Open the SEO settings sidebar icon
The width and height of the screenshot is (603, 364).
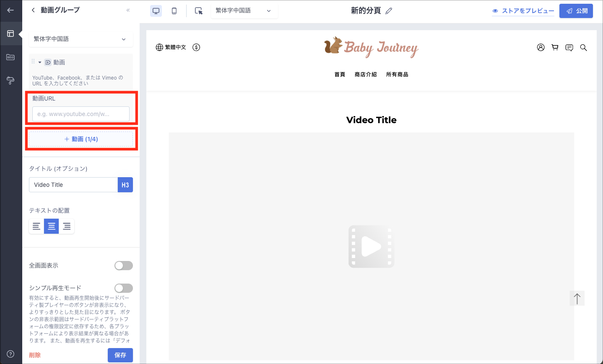(10, 57)
